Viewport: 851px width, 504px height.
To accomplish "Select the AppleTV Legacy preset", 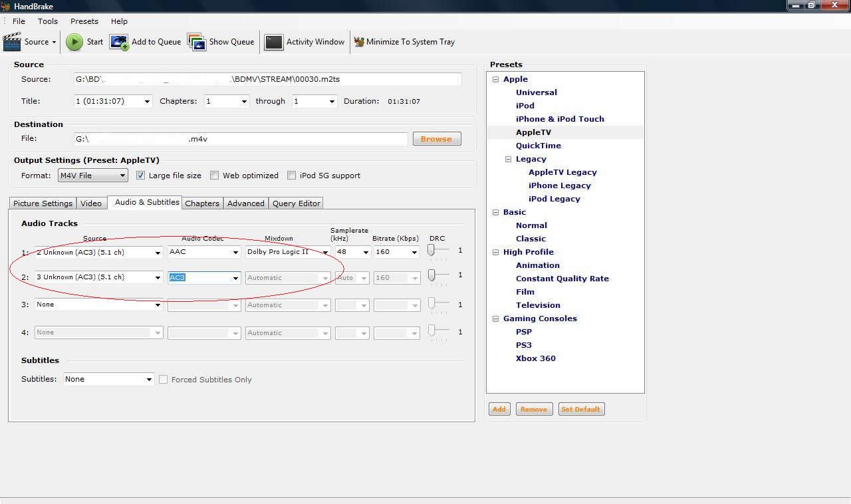I will point(562,172).
